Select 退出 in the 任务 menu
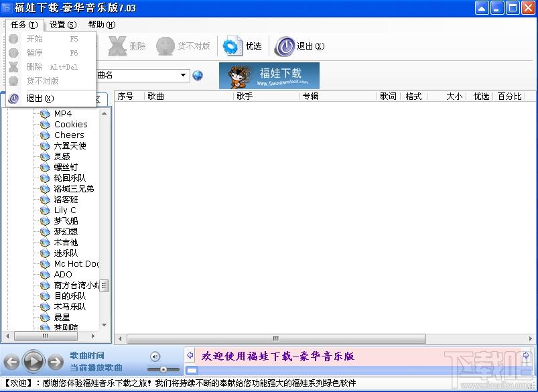This screenshot has height=392, width=538. [x=40, y=99]
